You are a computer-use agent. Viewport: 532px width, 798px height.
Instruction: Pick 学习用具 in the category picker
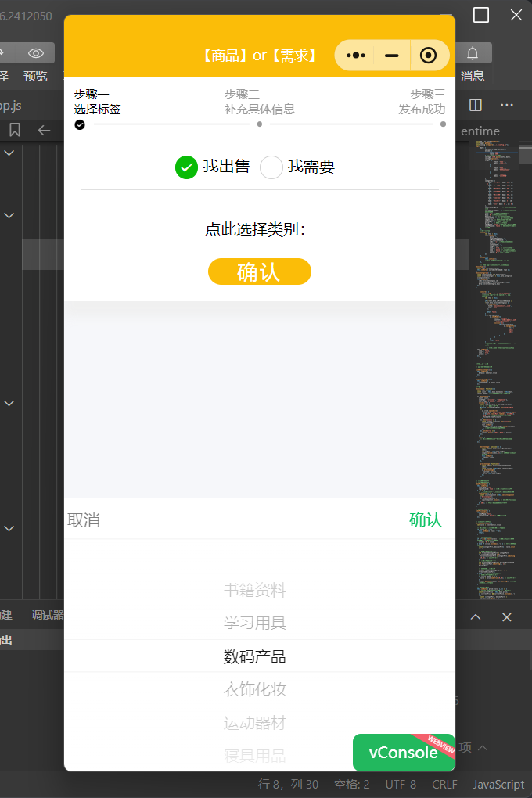[255, 623]
